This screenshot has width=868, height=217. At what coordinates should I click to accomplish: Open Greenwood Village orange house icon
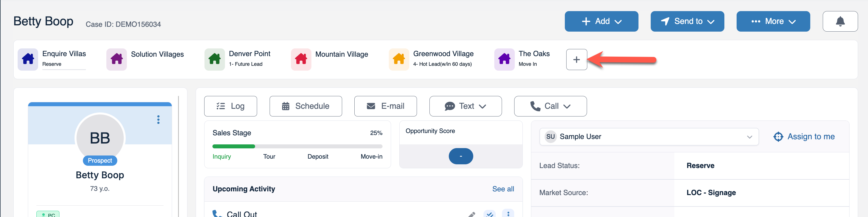[x=399, y=59]
